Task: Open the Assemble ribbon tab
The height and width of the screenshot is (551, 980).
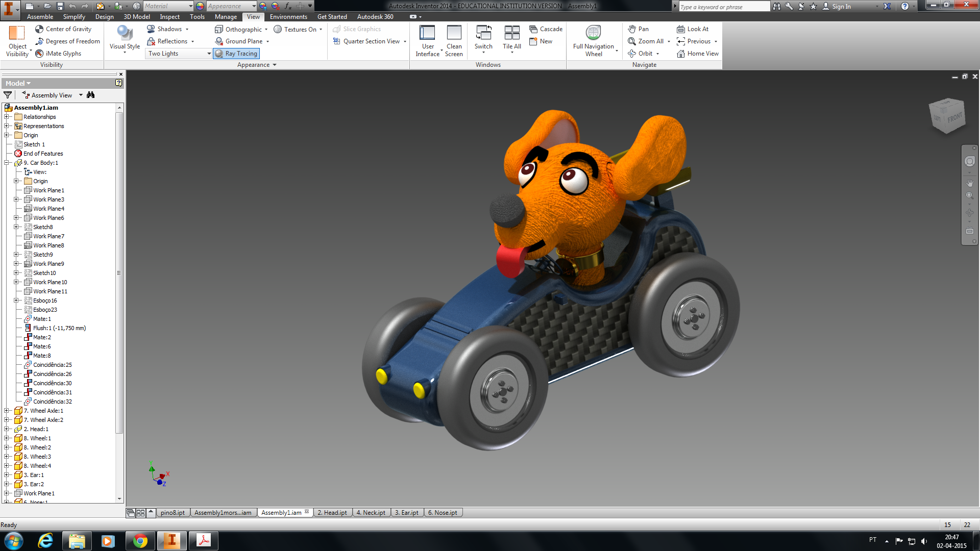Action: click(x=40, y=17)
